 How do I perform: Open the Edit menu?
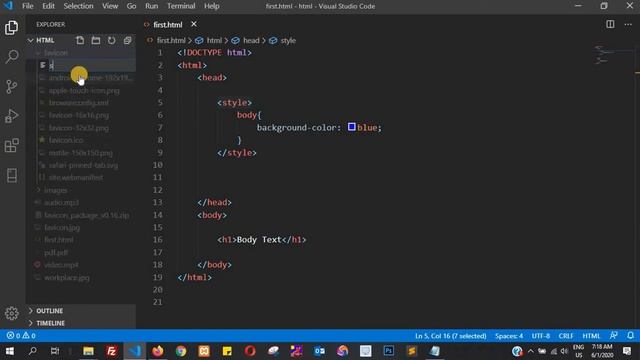[x=48, y=6]
